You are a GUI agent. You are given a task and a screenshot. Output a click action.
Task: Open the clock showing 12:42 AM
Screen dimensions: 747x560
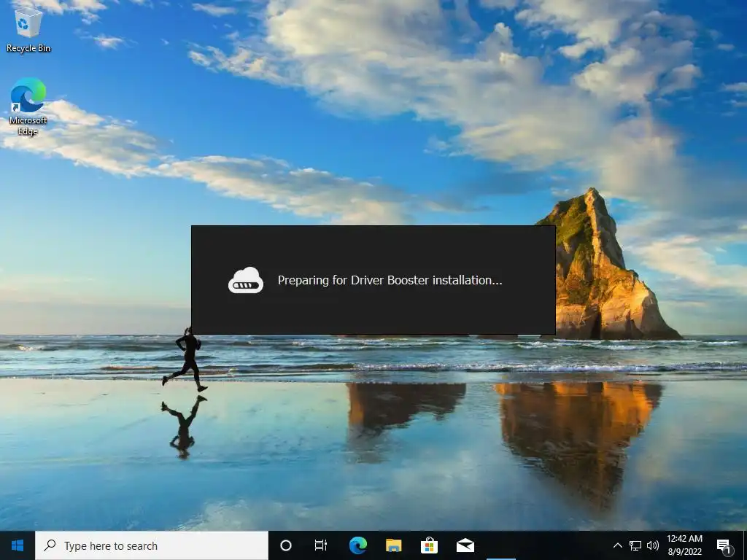click(x=684, y=545)
